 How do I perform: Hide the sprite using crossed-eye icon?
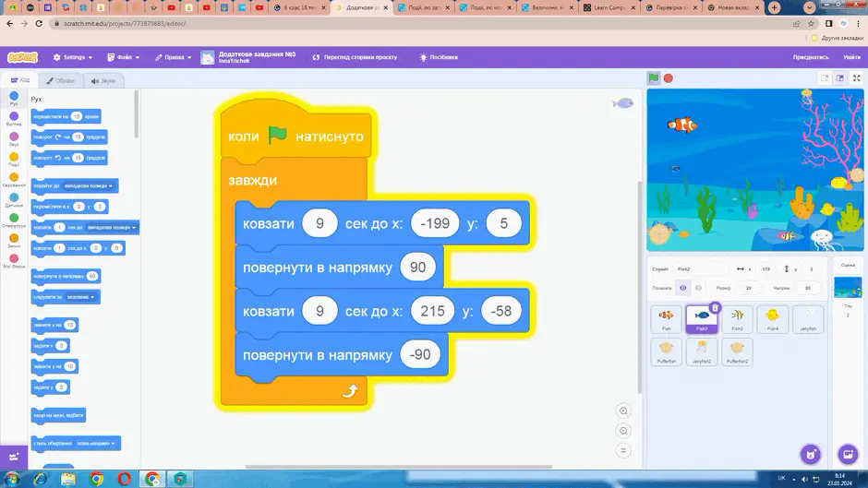[698, 288]
